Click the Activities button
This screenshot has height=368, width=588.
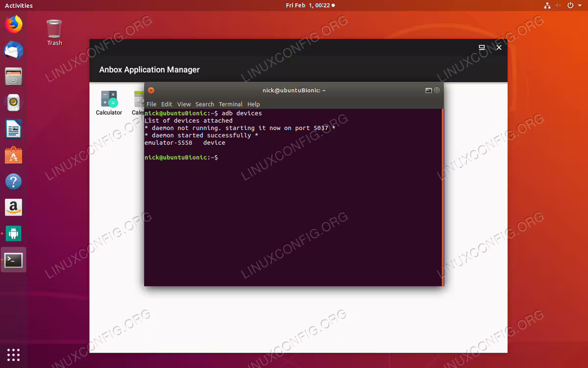[19, 5]
